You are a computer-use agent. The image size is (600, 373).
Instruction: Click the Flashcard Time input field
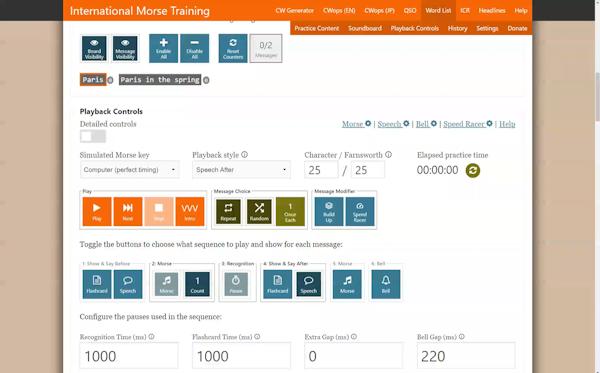(x=241, y=356)
